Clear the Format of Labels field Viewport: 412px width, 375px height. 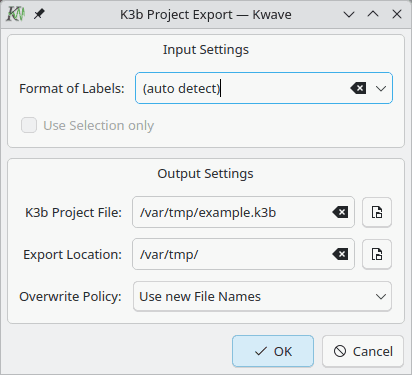pos(358,88)
